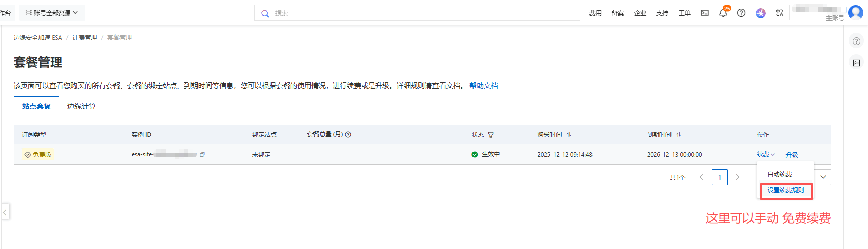The height and width of the screenshot is (249, 868).
Task: Click the help question mark in top bar
Action: [741, 13]
